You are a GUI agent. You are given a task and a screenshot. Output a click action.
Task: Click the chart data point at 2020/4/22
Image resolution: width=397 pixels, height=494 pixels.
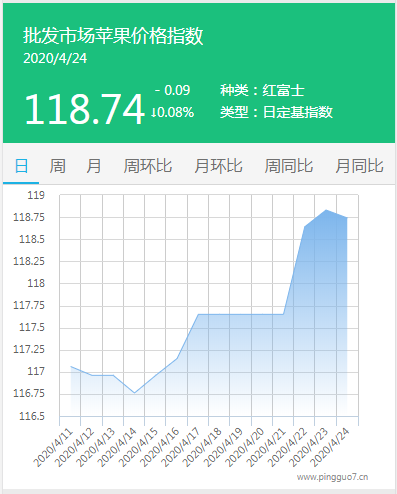[x=305, y=227]
